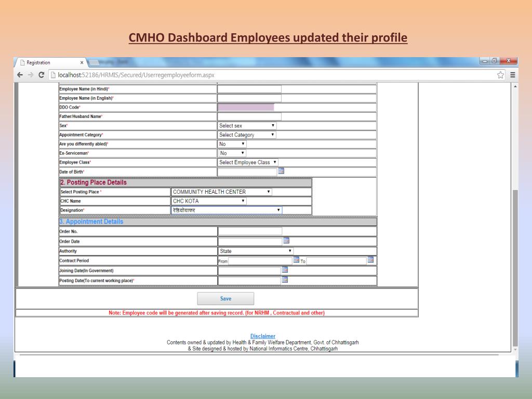The height and width of the screenshot is (399, 532).
Task: Open Select Posting Place dropdown
Action: [221, 192]
